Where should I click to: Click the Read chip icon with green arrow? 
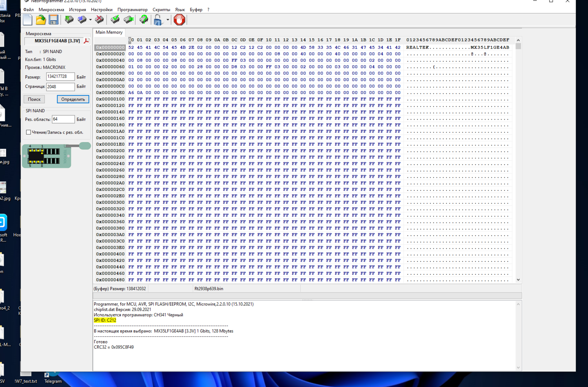[x=69, y=20]
